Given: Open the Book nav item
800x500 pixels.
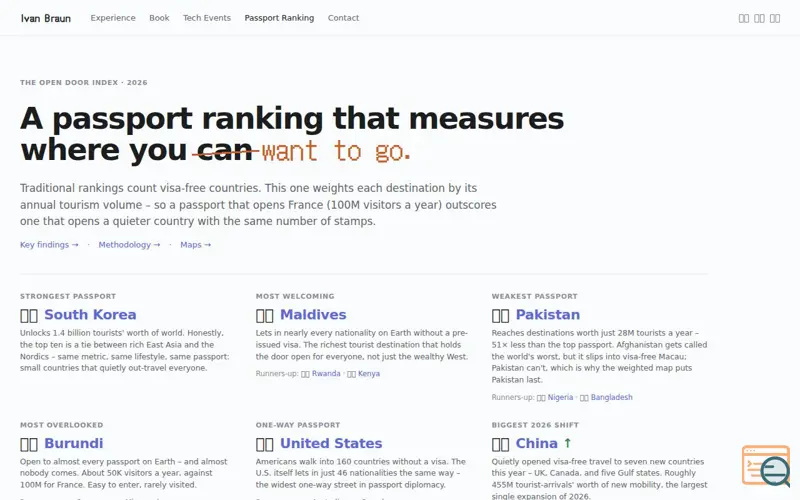Looking at the screenshot, I should click(159, 18).
